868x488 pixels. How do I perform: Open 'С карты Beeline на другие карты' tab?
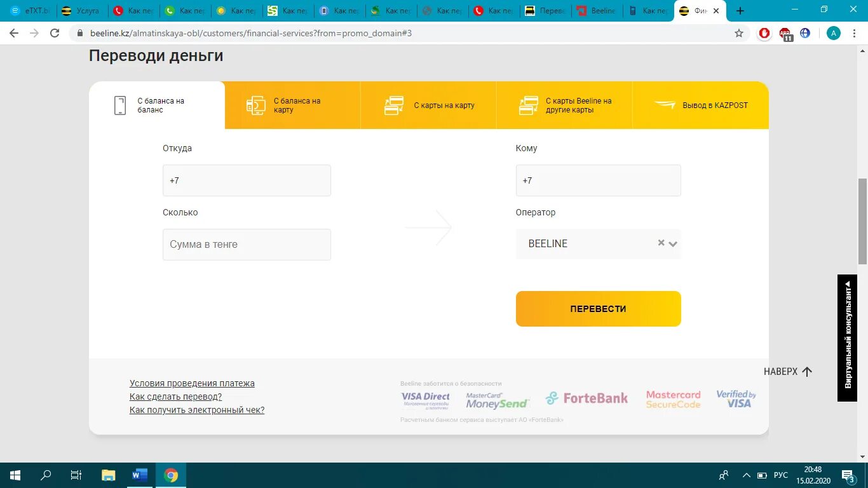pyautogui.click(x=565, y=105)
